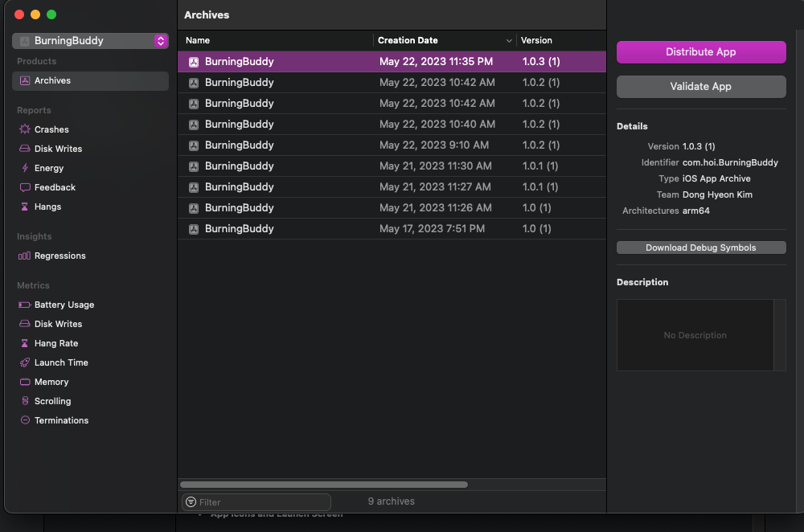Click Distribute App button
Image resolution: width=804 pixels, height=532 pixels.
pyautogui.click(x=701, y=52)
